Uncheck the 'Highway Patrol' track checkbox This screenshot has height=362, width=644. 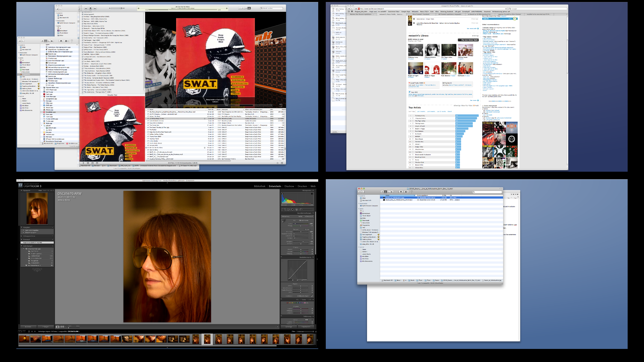tap(148, 139)
